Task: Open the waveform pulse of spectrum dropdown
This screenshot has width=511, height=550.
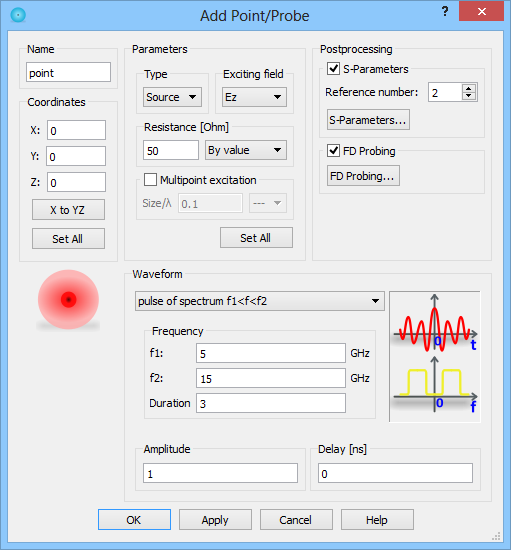Action: click(260, 301)
